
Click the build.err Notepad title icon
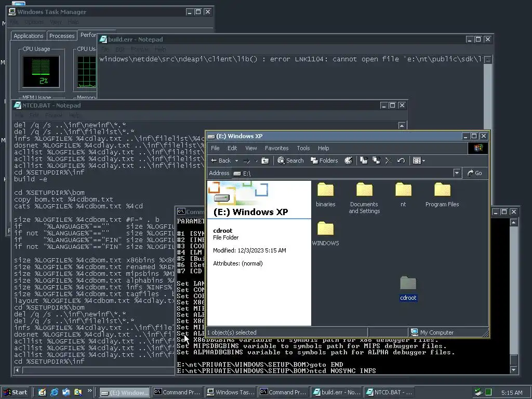pyautogui.click(x=103, y=39)
